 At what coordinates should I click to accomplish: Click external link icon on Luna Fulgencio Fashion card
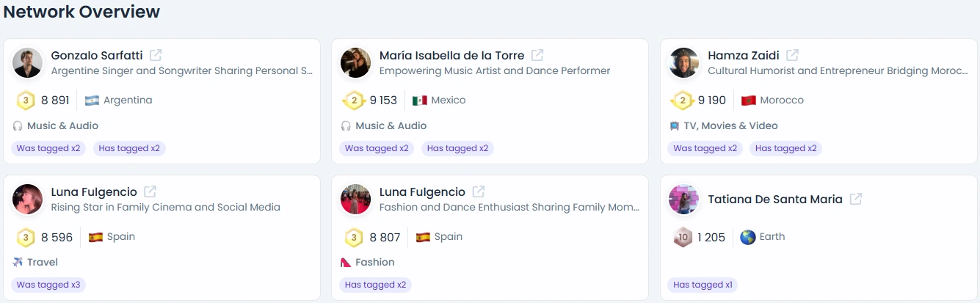tap(478, 191)
